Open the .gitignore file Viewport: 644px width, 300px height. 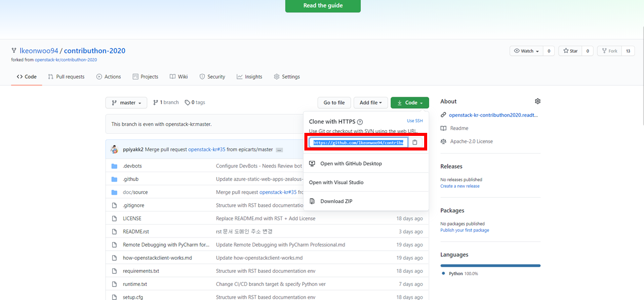133,205
